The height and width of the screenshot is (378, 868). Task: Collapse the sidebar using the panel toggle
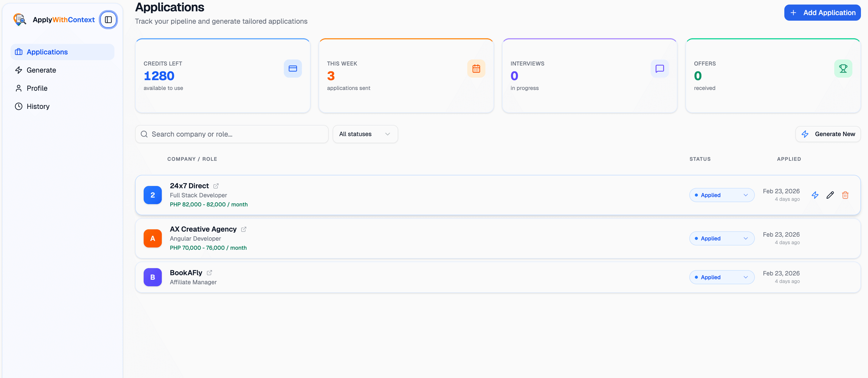(x=108, y=20)
